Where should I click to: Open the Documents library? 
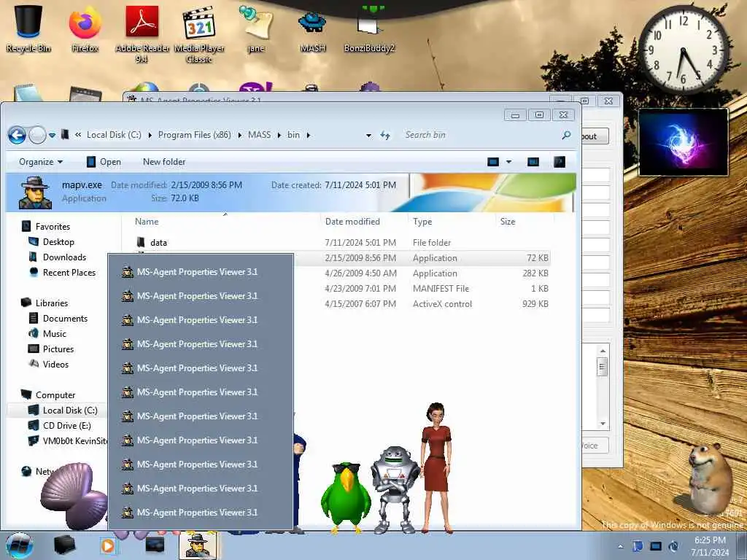65,318
